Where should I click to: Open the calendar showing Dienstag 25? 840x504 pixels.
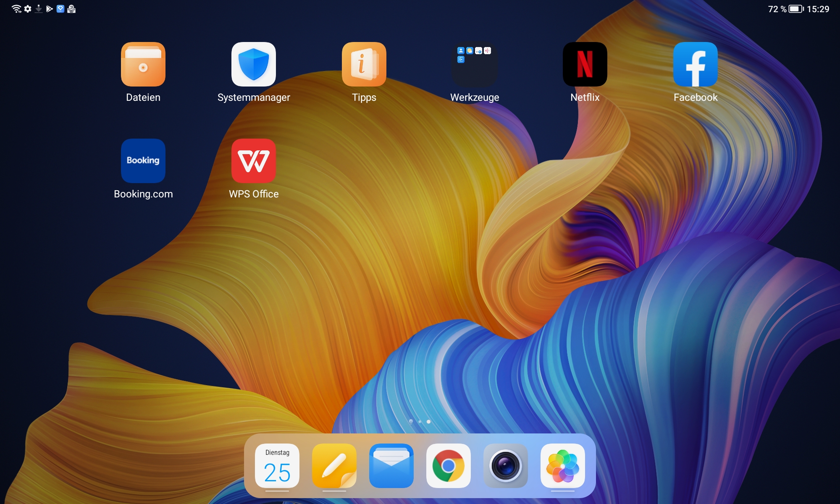277,466
